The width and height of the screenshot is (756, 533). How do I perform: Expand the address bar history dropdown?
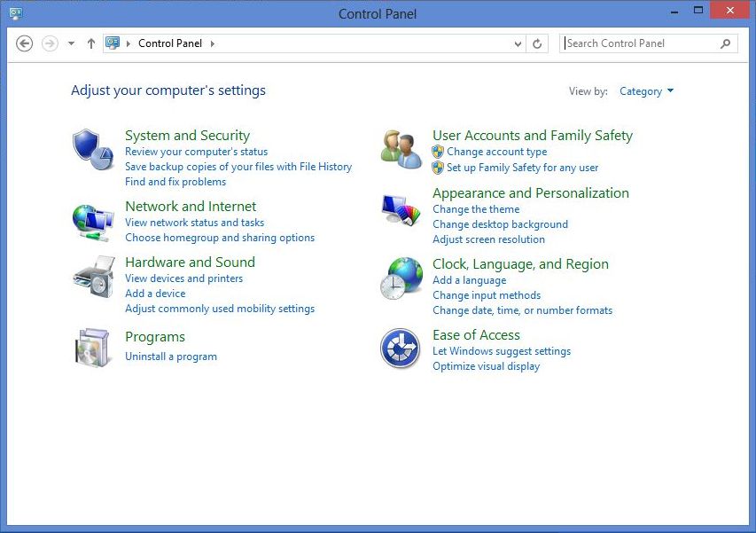pos(518,43)
